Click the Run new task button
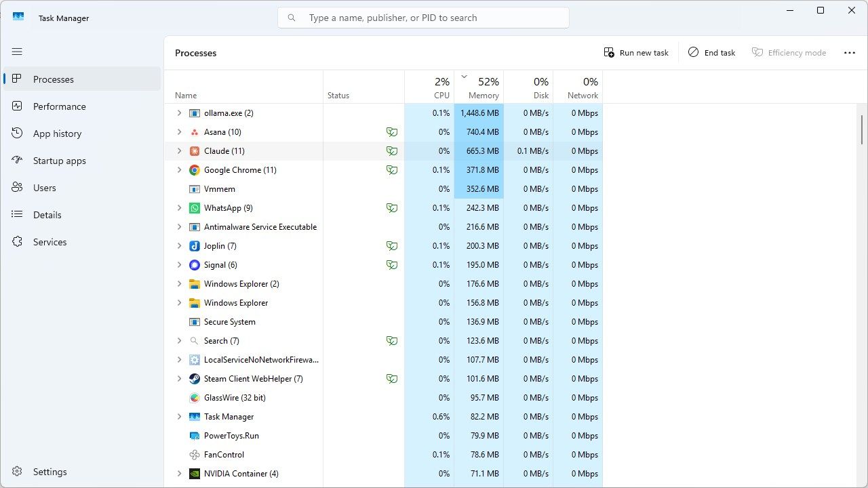 click(x=636, y=53)
